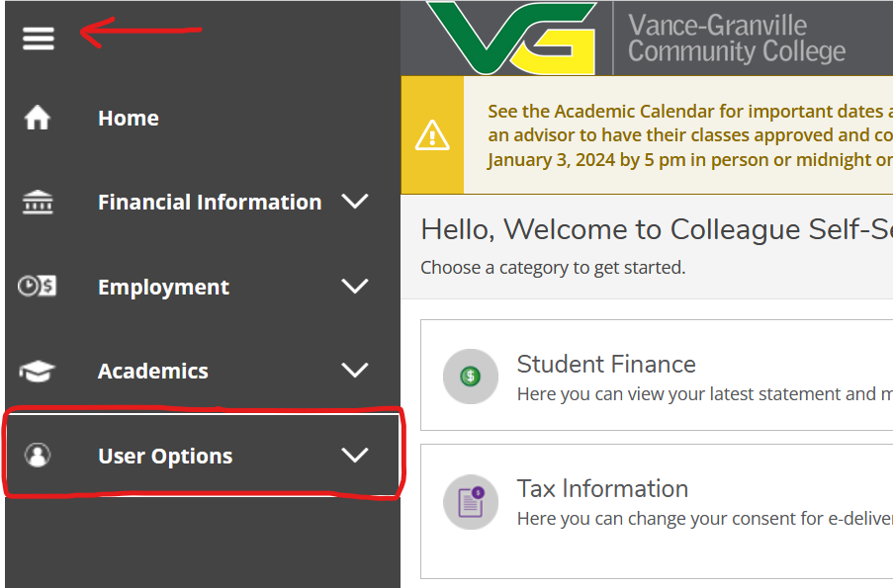This screenshot has height=588, width=893.
Task: Expand the Academics chevron
Action: pyautogui.click(x=355, y=370)
